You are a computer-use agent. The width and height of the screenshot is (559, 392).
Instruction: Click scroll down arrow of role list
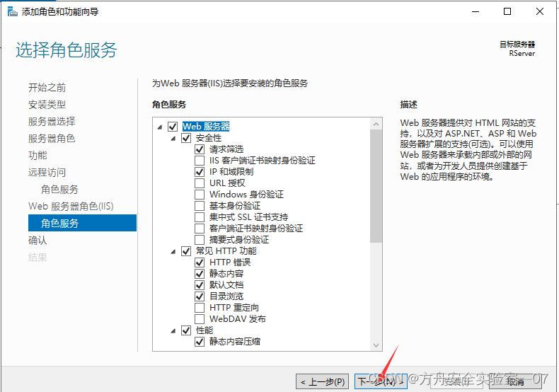pyautogui.click(x=376, y=345)
